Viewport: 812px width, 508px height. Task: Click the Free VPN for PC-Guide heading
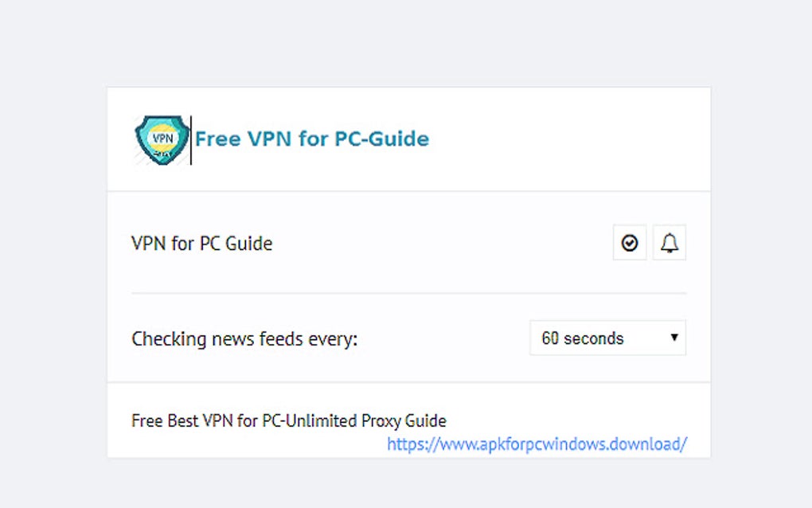(x=312, y=139)
